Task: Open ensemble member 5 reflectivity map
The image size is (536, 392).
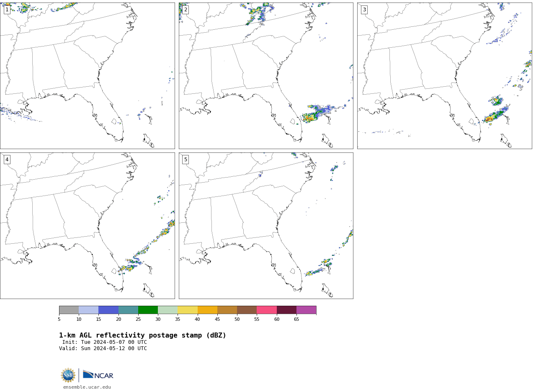Action: [266, 226]
